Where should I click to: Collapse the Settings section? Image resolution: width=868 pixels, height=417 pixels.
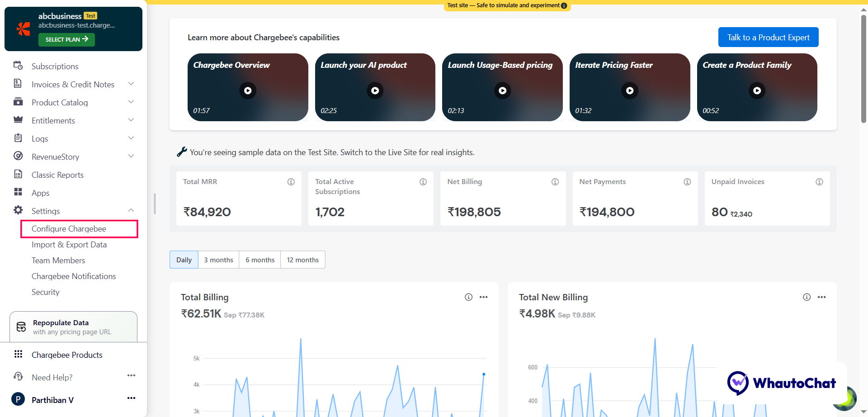pos(131,210)
